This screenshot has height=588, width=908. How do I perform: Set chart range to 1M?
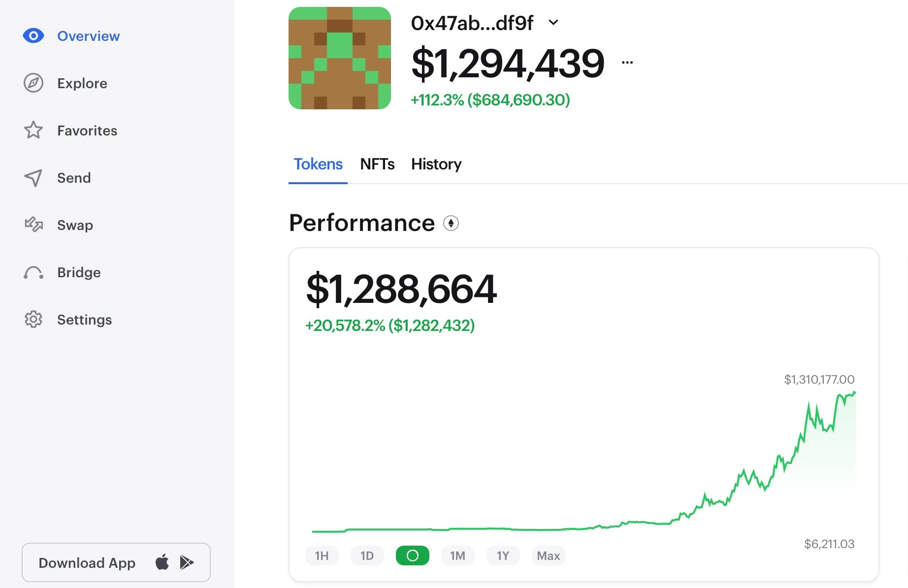click(457, 556)
